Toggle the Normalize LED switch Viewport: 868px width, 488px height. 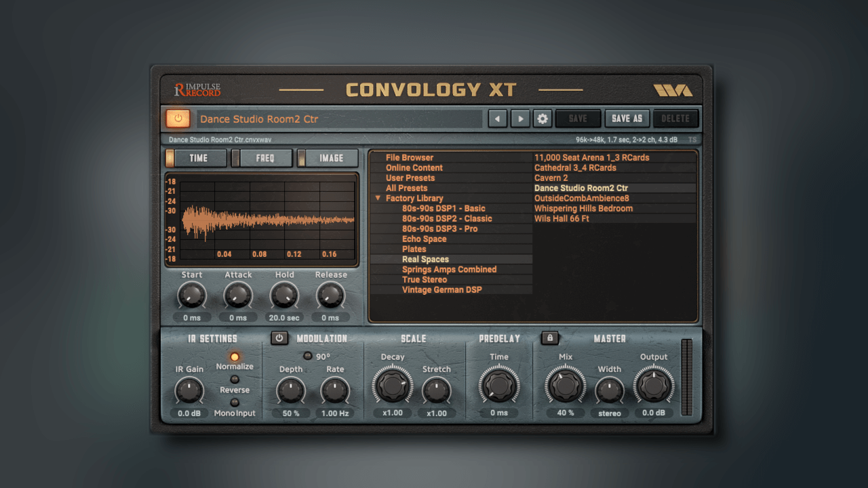pos(235,357)
